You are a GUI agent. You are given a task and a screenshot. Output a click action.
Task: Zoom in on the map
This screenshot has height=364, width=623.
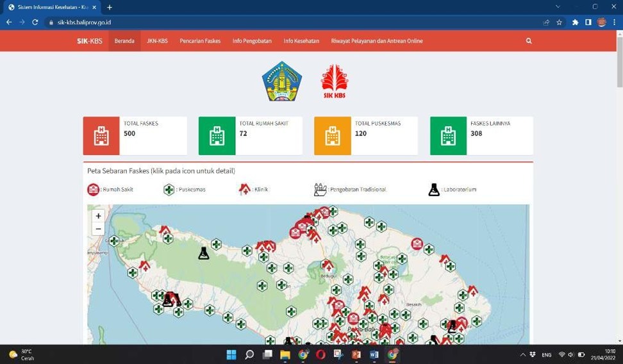coord(98,216)
